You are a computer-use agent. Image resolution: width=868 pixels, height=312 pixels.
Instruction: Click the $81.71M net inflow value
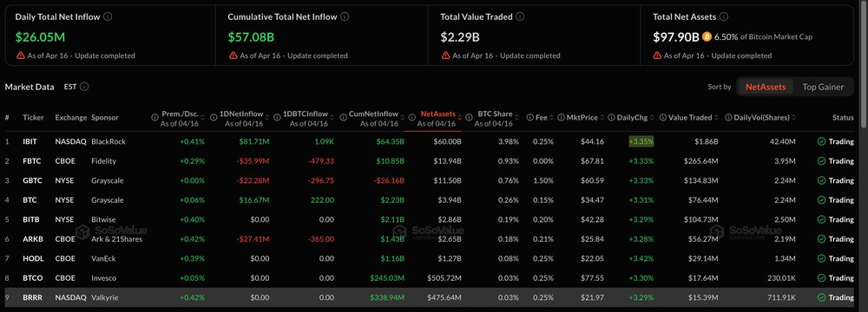[x=254, y=141]
